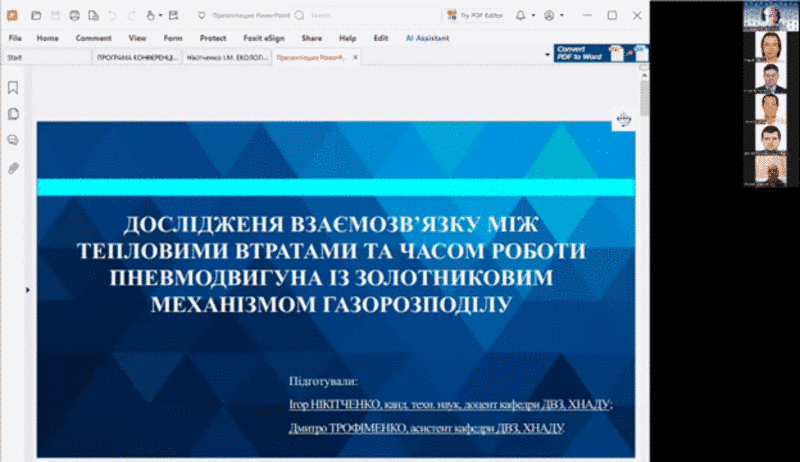Click the Open folder icon in toolbar
This screenshot has height=462, width=800.
[36, 16]
